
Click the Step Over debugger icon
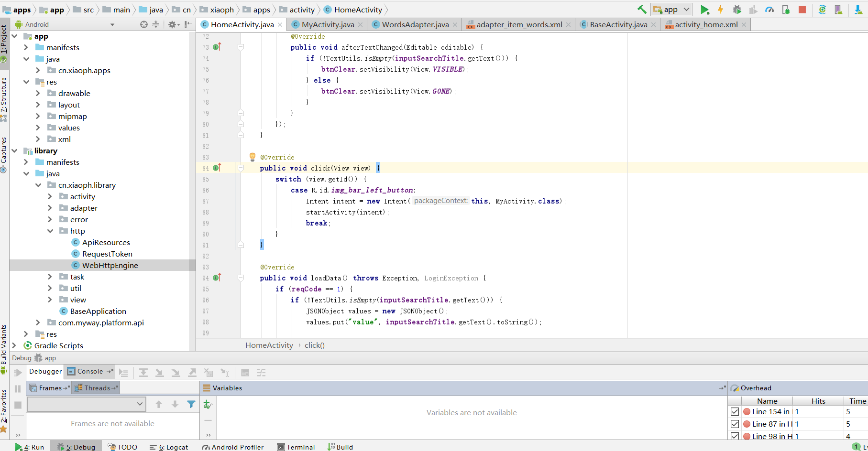tap(143, 373)
